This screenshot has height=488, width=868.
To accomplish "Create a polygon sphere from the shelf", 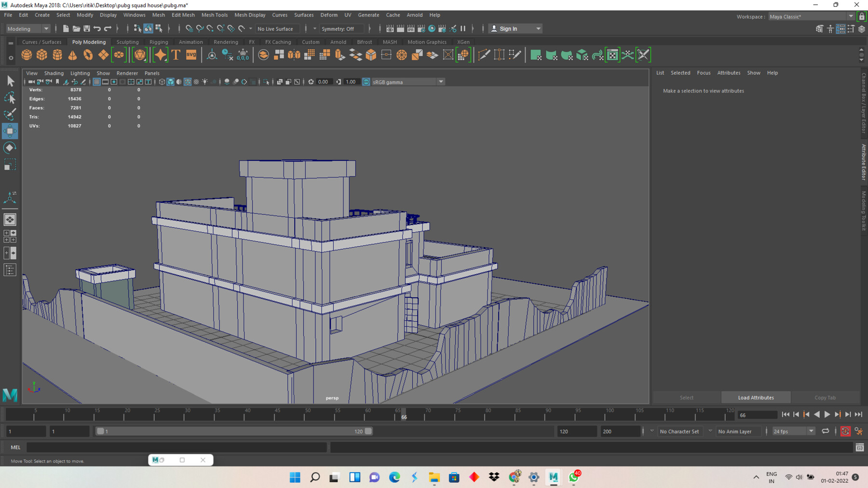I will pos(27,54).
